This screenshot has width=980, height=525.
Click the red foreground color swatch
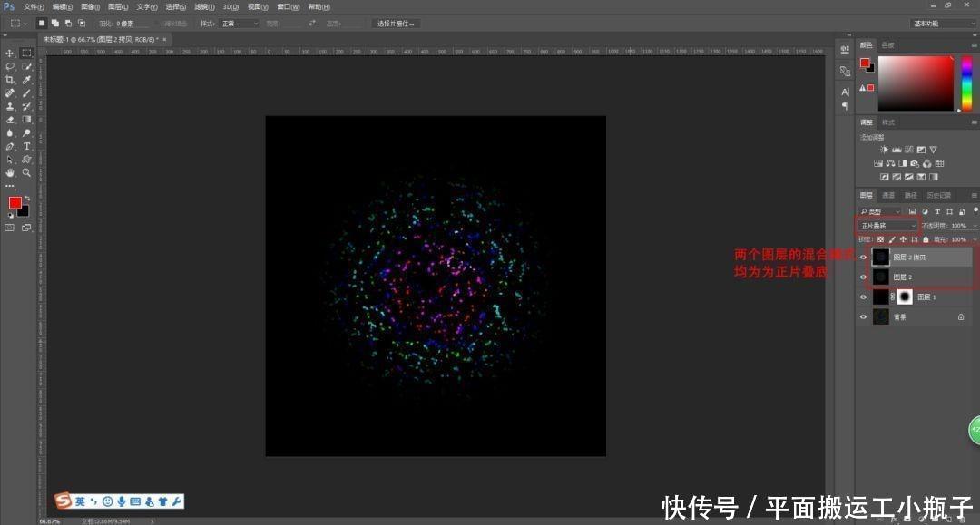(15, 202)
